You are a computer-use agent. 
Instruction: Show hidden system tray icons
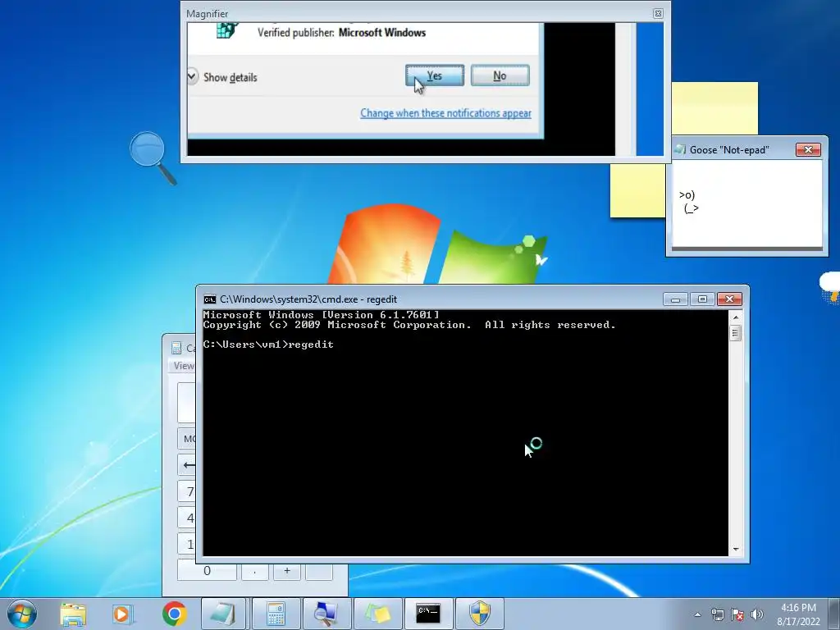point(697,614)
